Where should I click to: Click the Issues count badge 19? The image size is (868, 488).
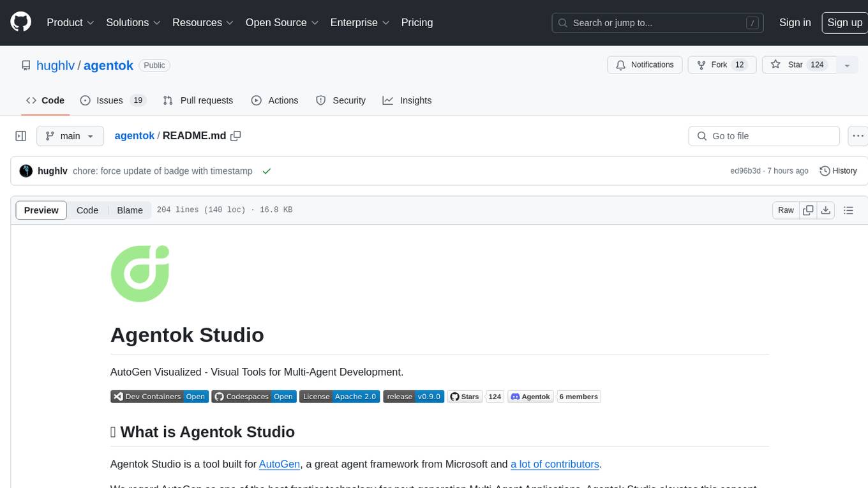click(x=137, y=100)
